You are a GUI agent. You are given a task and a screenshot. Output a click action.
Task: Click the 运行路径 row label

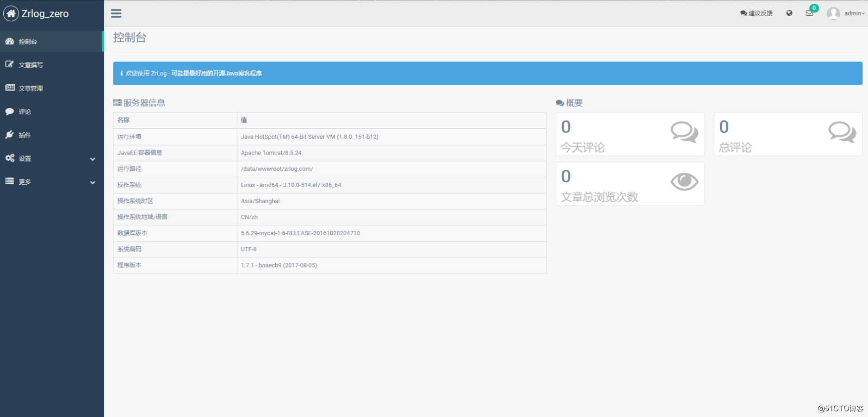coord(130,169)
